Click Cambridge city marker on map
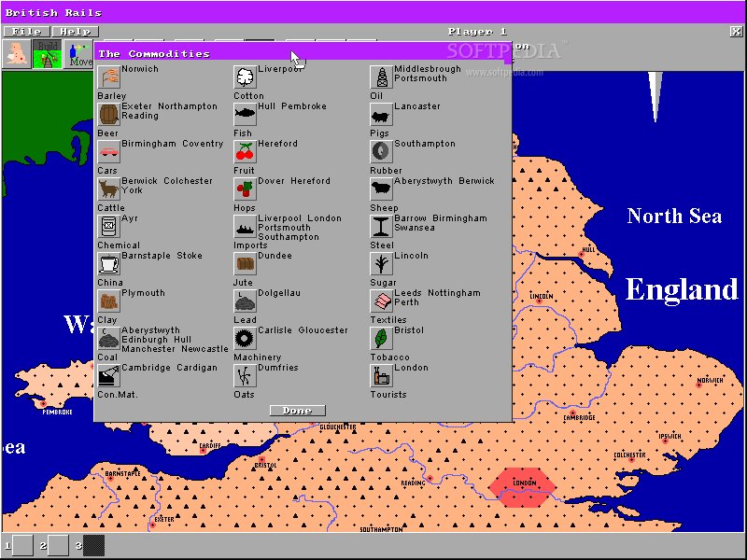 click(x=572, y=413)
